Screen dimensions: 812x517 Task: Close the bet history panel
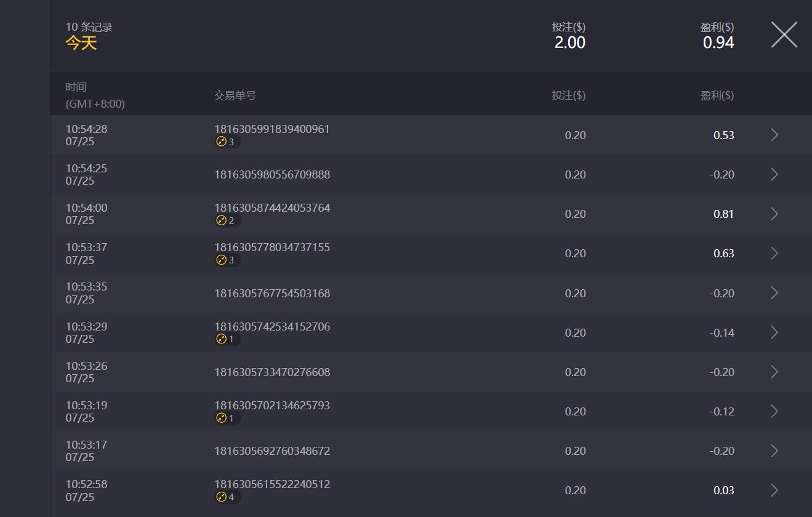point(784,34)
